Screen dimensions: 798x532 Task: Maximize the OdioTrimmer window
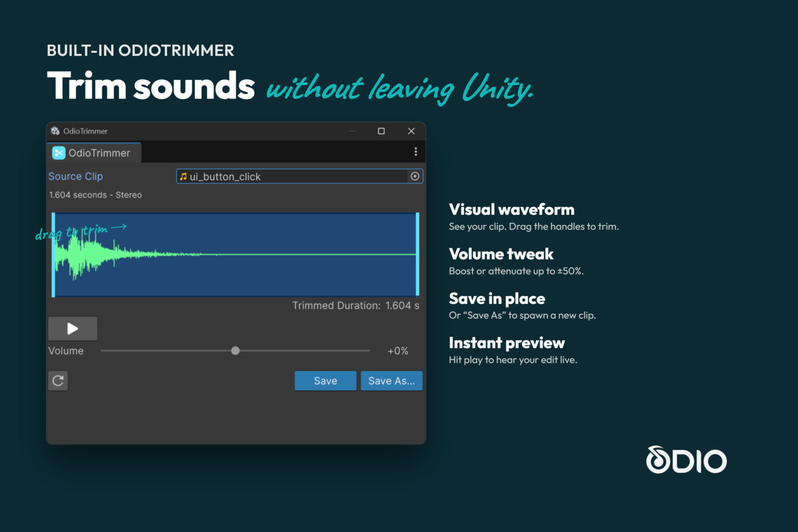(x=381, y=131)
